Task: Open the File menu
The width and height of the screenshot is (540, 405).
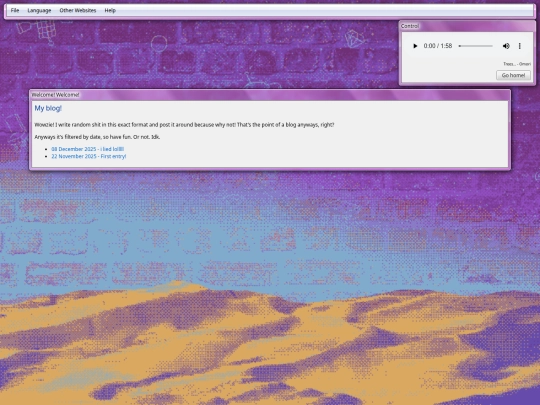Action: (15, 10)
